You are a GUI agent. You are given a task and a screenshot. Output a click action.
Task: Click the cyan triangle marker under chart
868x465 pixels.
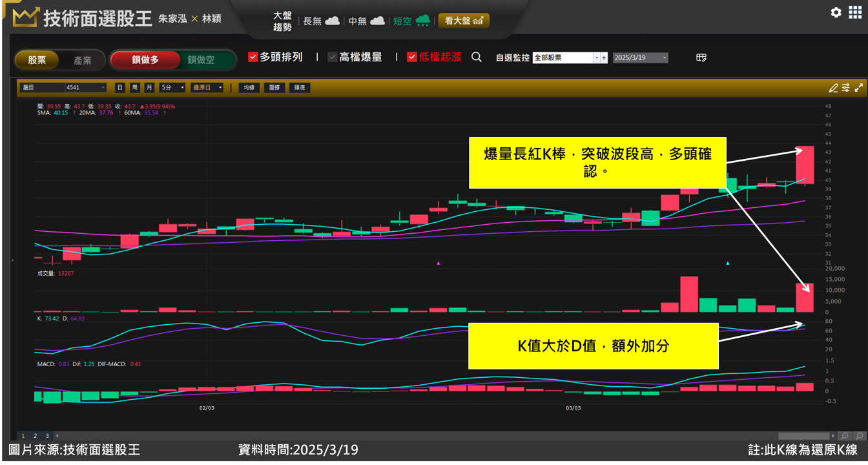[728, 263]
